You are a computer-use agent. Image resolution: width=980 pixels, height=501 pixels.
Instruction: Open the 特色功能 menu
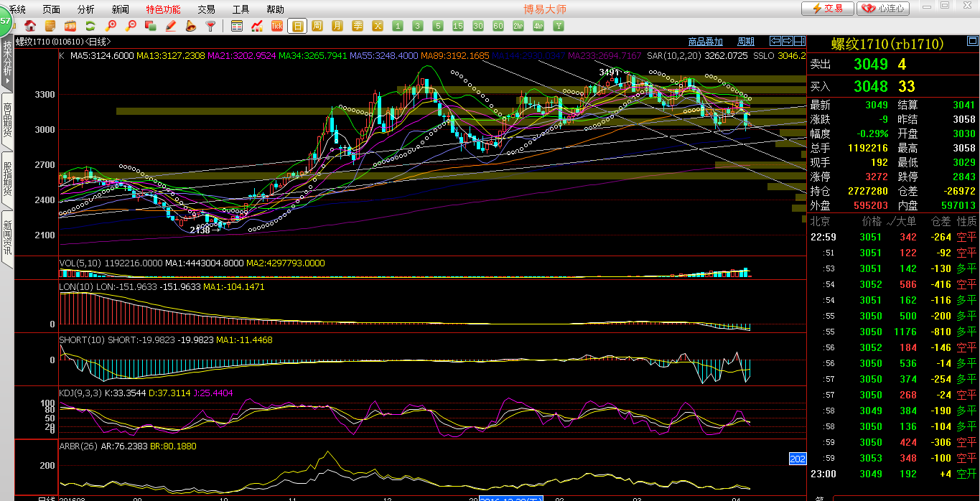coord(164,9)
